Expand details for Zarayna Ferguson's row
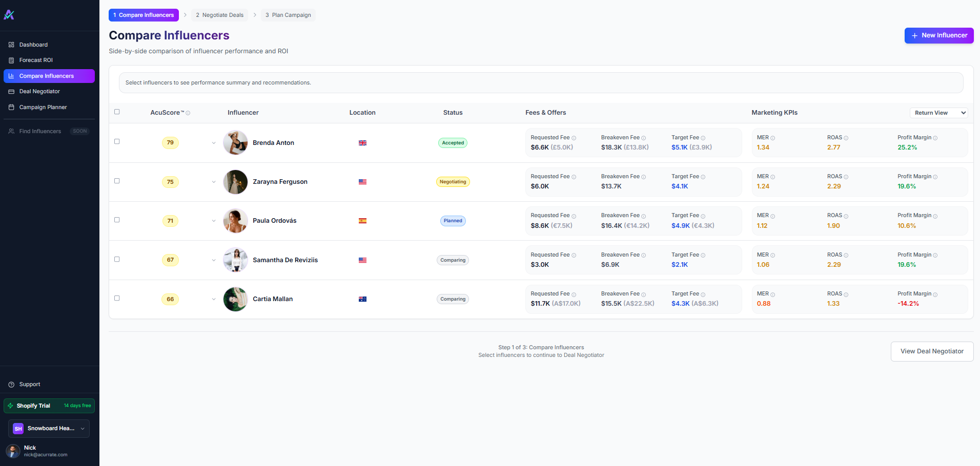The image size is (980, 466). [x=214, y=182]
